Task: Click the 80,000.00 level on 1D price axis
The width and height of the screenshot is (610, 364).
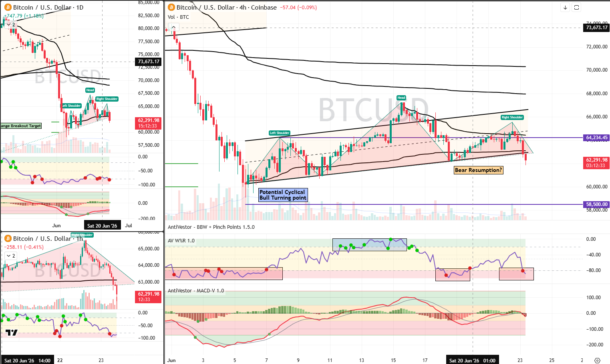Action: coord(149,28)
